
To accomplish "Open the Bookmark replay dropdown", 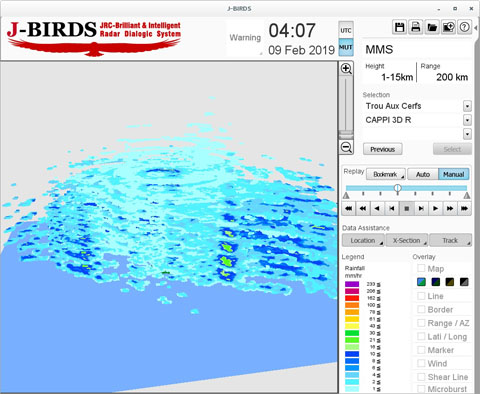I will [386, 174].
